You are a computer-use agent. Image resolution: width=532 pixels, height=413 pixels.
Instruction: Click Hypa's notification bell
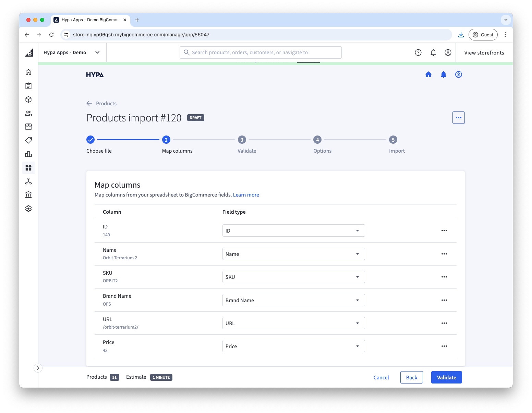pyautogui.click(x=443, y=74)
